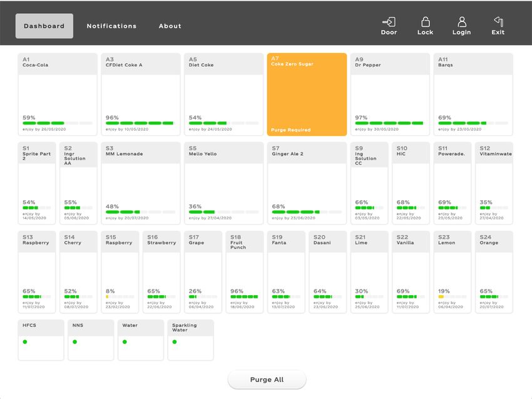532x399 pixels.
Task: Click the HFCS green status dot
Action: [x=25, y=341]
